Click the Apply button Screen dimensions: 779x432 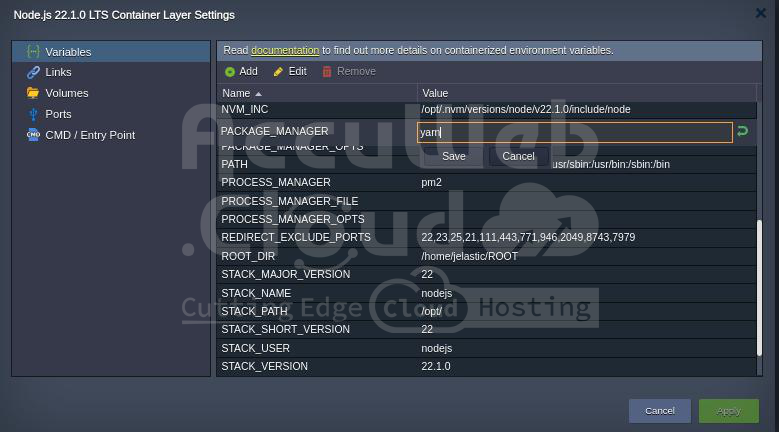click(729, 411)
